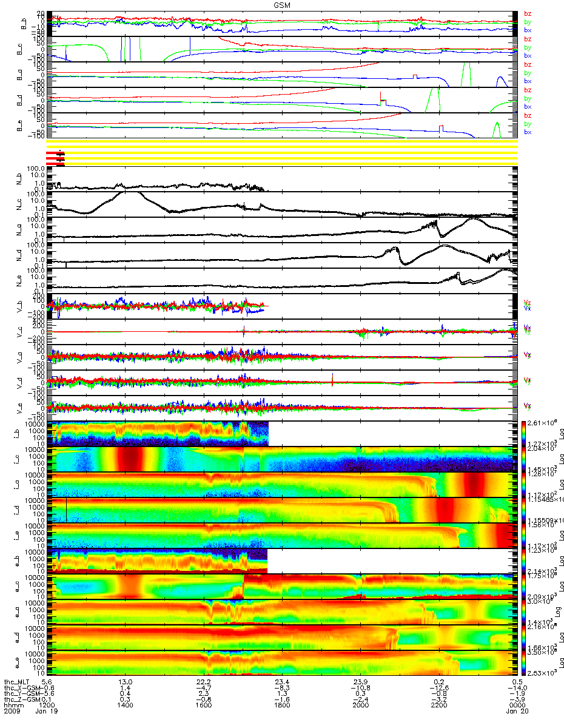The image size is (564, 728).
Task: Click the Jan 19 date label
Action: (x=48, y=710)
